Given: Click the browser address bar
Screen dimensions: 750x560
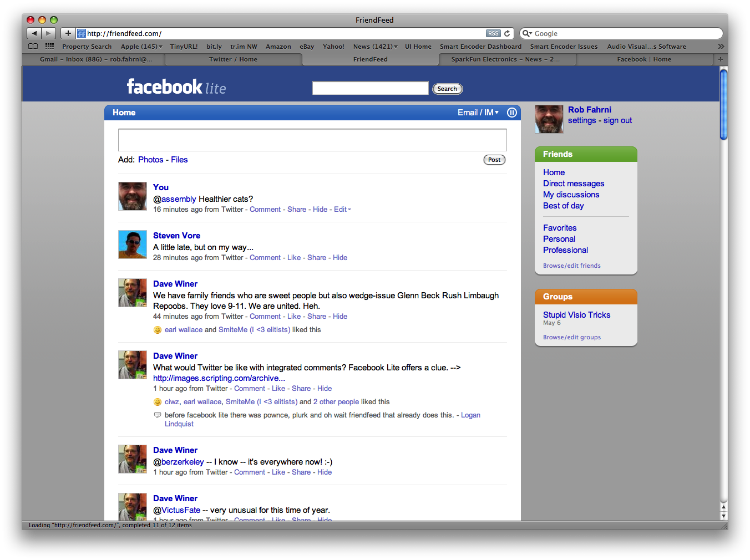Looking at the screenshot, I should point(286,33).
